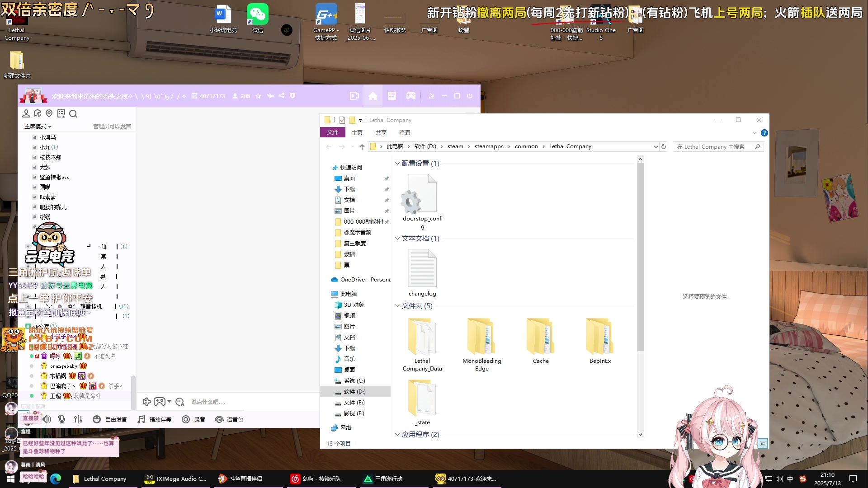
Task: Open the 查看 tab in Explorer ribbon
Action: (405, 132)
